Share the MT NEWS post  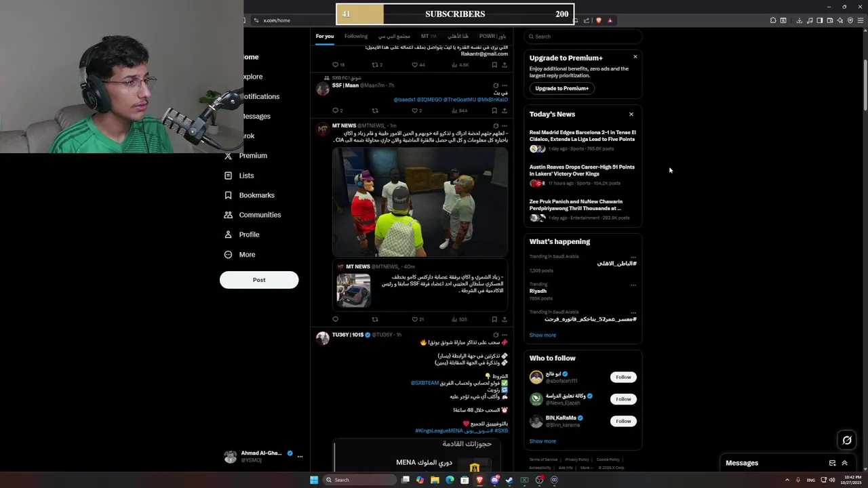coord(504,319)
